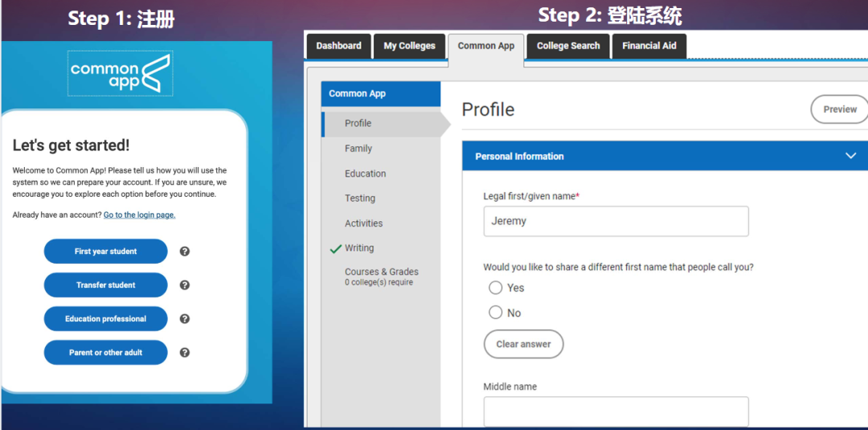Click help icon beside First year student

click(x=185, y=252)
